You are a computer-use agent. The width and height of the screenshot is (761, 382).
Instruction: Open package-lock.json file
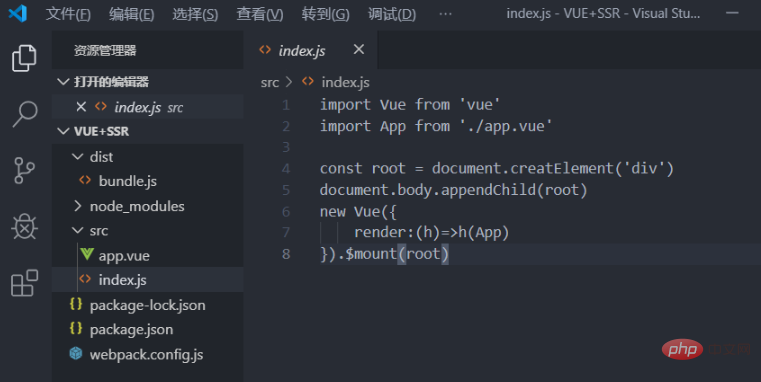(x=148, y=305)
